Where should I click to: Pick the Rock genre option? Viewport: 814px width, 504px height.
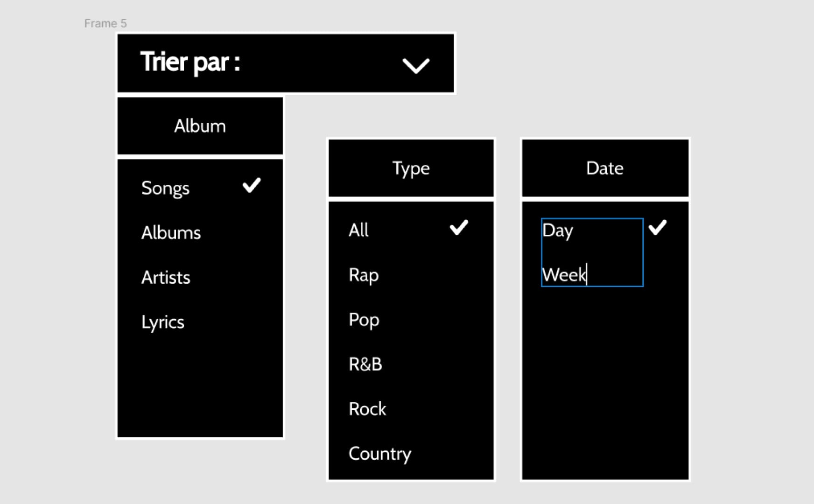pos(367,409)
